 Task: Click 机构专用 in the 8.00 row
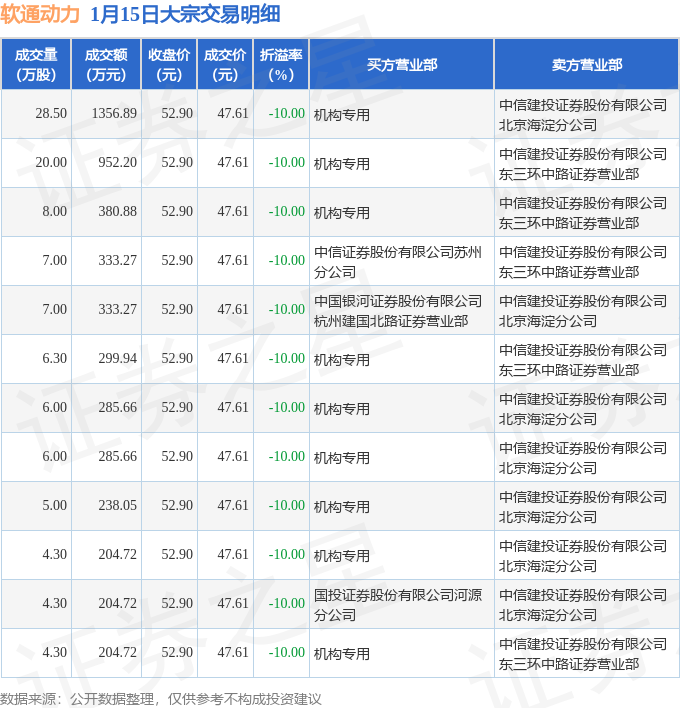point(342,213)
